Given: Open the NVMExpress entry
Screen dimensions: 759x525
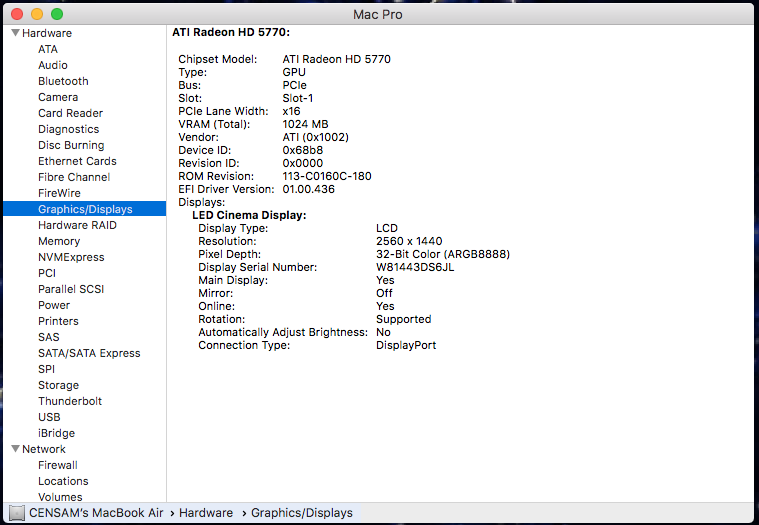Looking at the screenshot, I should point(71,257).
